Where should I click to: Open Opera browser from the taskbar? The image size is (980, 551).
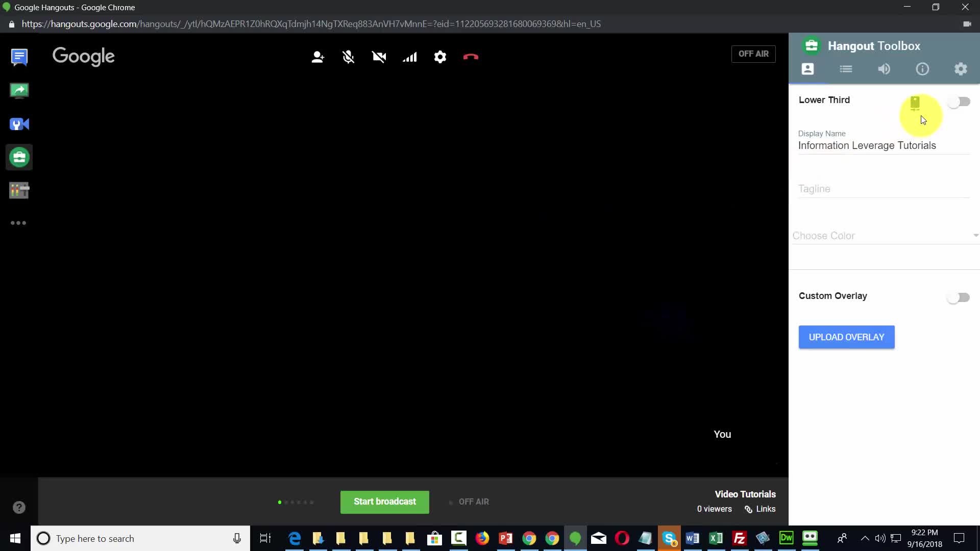pyautogui.click(x=622, y=539)
